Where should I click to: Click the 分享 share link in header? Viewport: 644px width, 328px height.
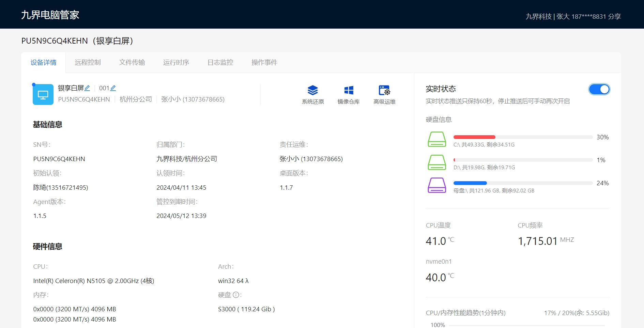coord(614,16)
